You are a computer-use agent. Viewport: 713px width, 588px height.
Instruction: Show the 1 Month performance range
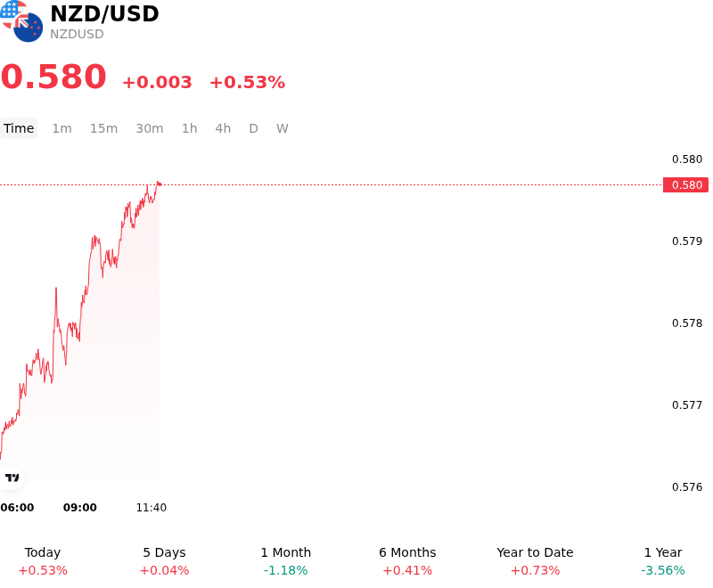pos(285,561)
